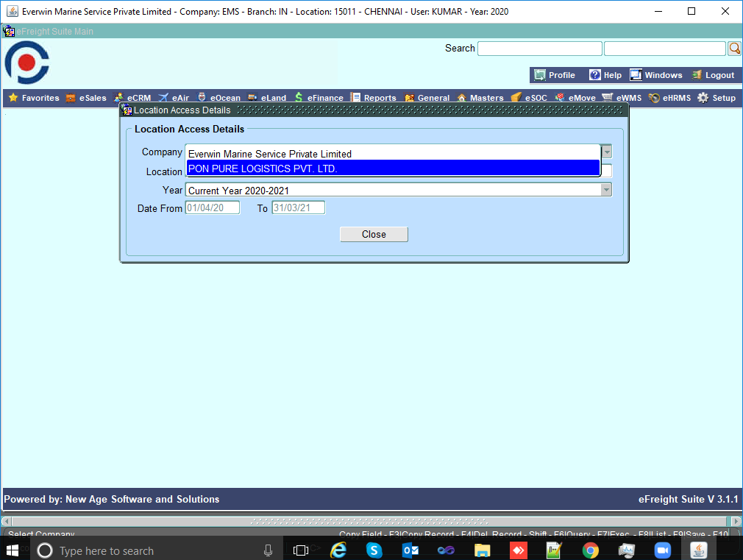The width and height of the screenshot is (743, 560).
Task: Open the eFinance dollar menu
Action: [319, 98]
